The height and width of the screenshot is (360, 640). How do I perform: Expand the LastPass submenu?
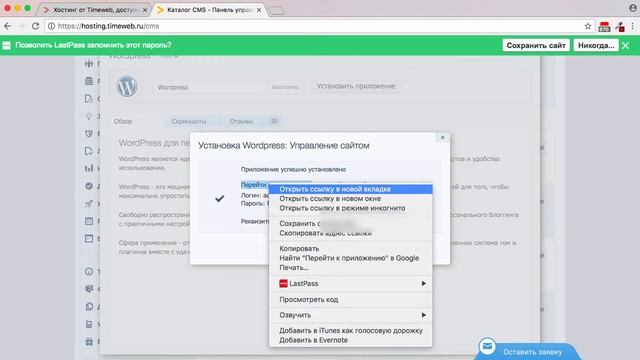tap(351, 283)
